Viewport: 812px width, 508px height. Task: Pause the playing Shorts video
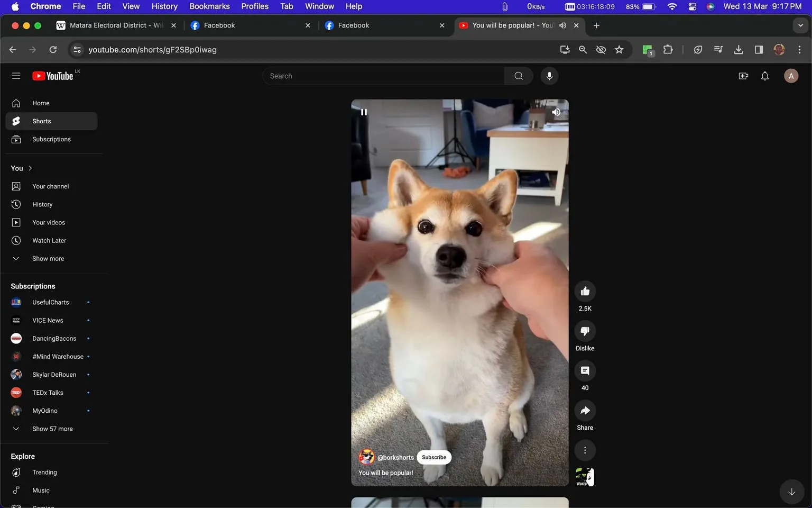[x=364, y=112]
